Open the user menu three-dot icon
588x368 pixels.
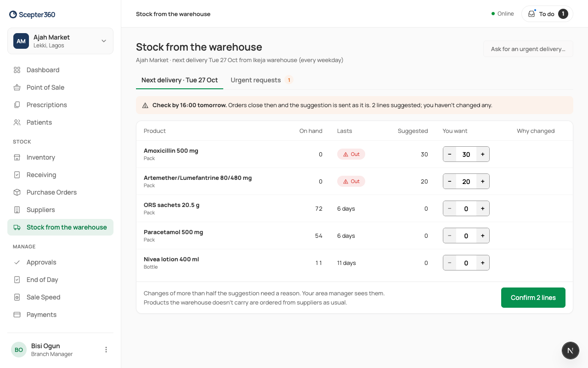pyautogui.click(x=106, y=350)
